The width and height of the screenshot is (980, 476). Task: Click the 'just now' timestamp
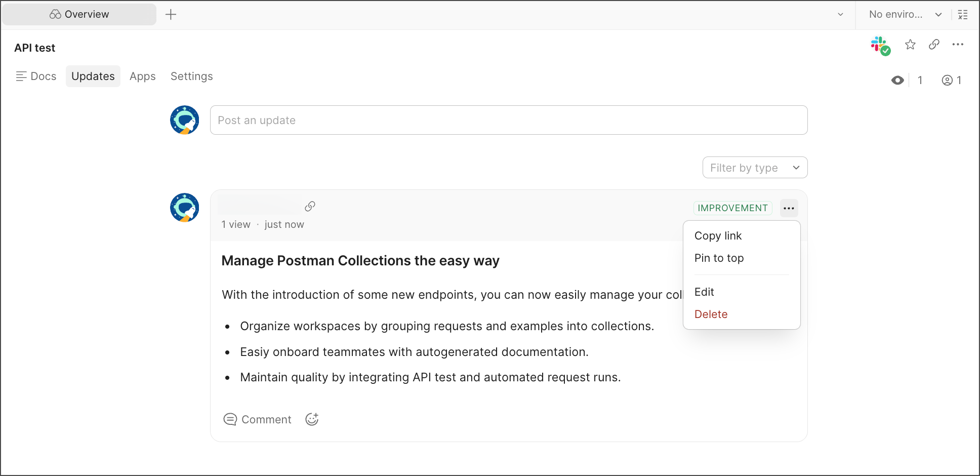click(x=284, y=224)
